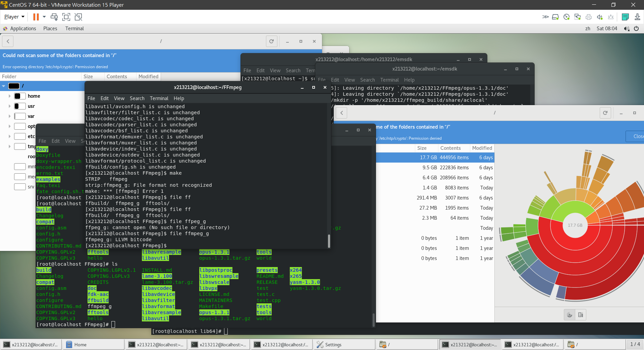The height and width of the screenshot is (350, 644).
Task: Select the row showing 1.4 GB
Action: coord(435,188)
